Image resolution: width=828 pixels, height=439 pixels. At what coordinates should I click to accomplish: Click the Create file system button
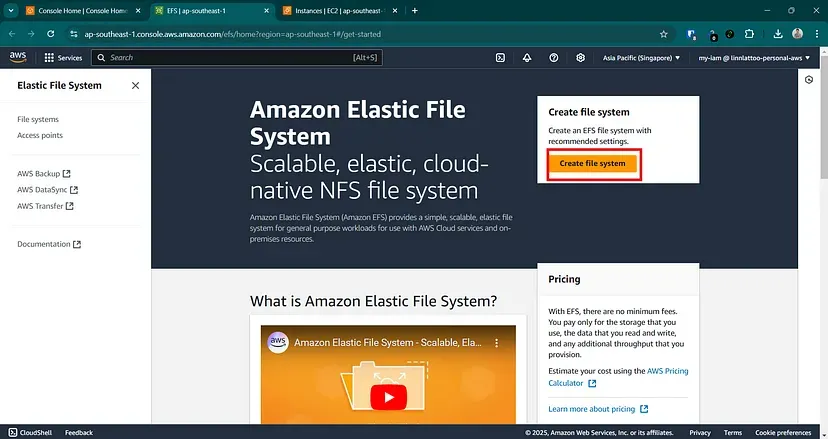tap(592, 163)
